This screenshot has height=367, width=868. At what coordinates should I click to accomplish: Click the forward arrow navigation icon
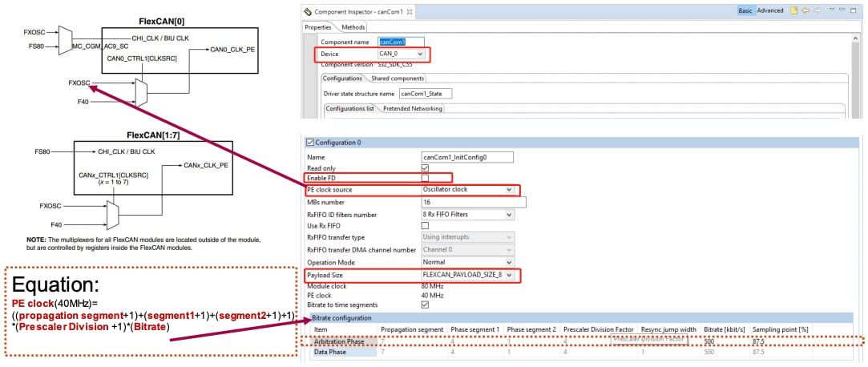click(818, 10)
